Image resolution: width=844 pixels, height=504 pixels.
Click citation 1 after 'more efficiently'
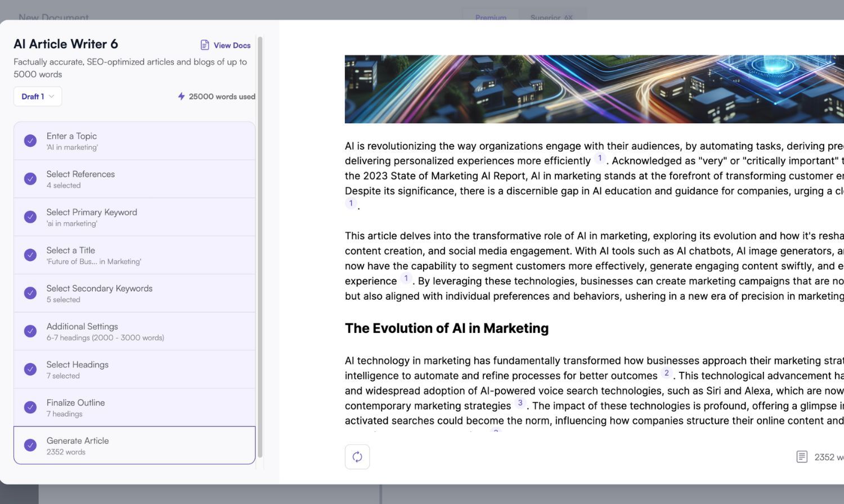pos(600,158)
